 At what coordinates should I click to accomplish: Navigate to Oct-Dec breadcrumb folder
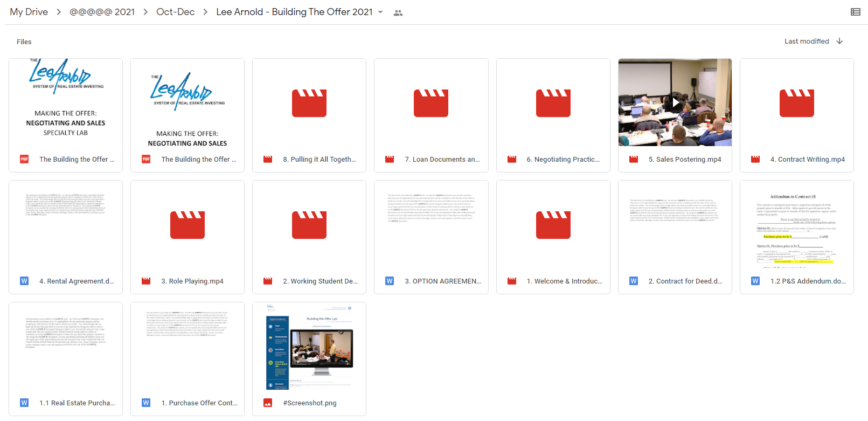click(x=175, y=12)
